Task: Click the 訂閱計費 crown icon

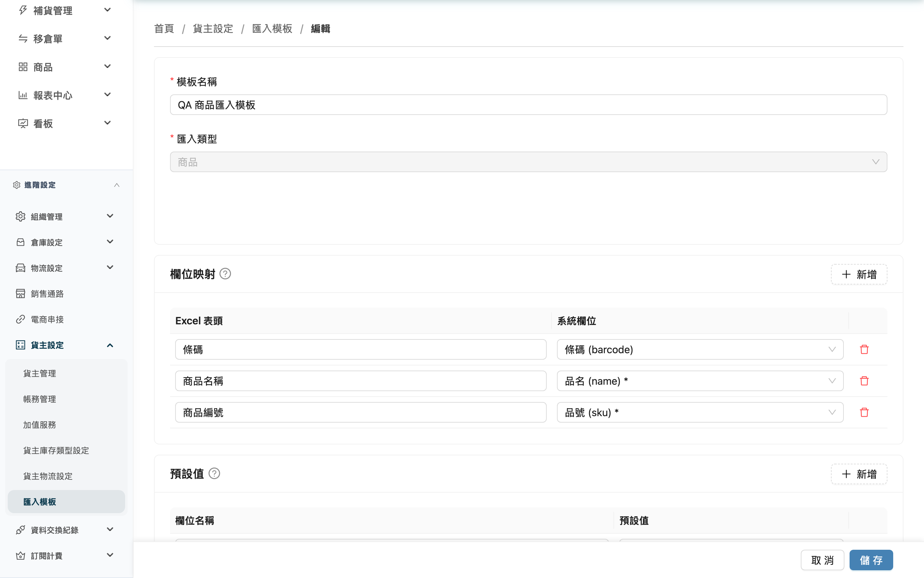Action: coord(21,556)
